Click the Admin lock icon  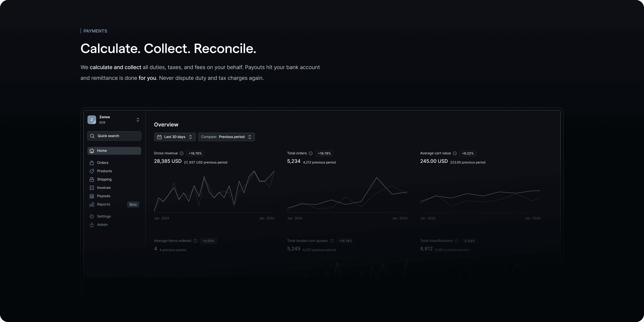(x=92, y=225)
